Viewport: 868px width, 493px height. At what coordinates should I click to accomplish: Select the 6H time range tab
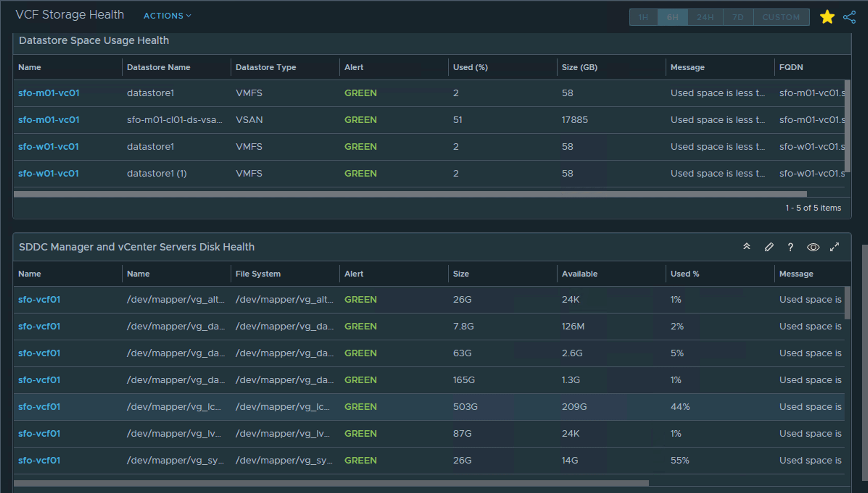pos(673,17)
